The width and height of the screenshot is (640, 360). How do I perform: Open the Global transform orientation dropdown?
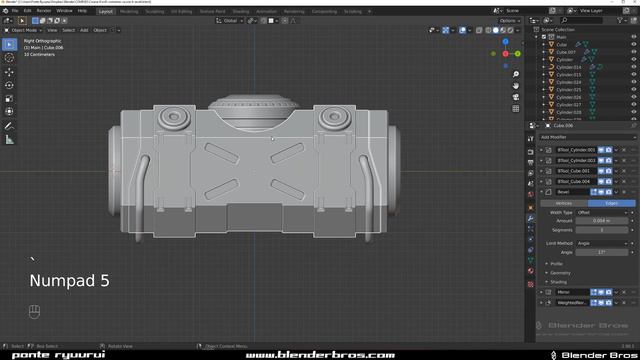(230, 21)
